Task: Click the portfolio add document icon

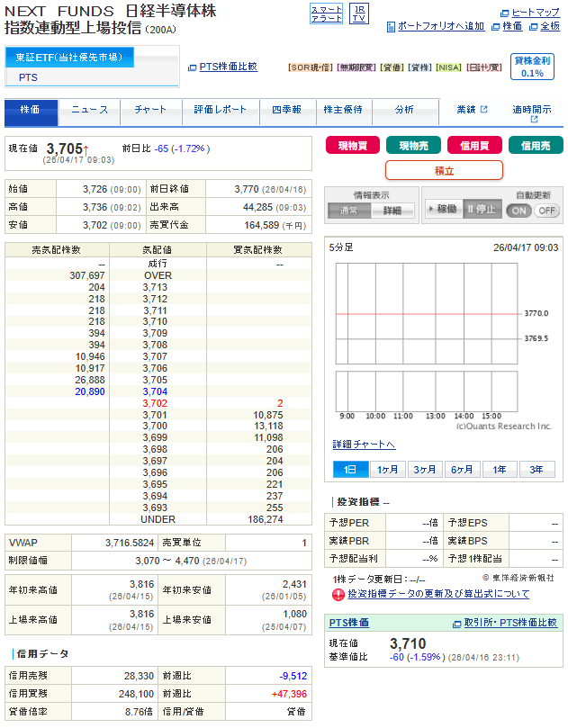Action: [x=391, y=27]
